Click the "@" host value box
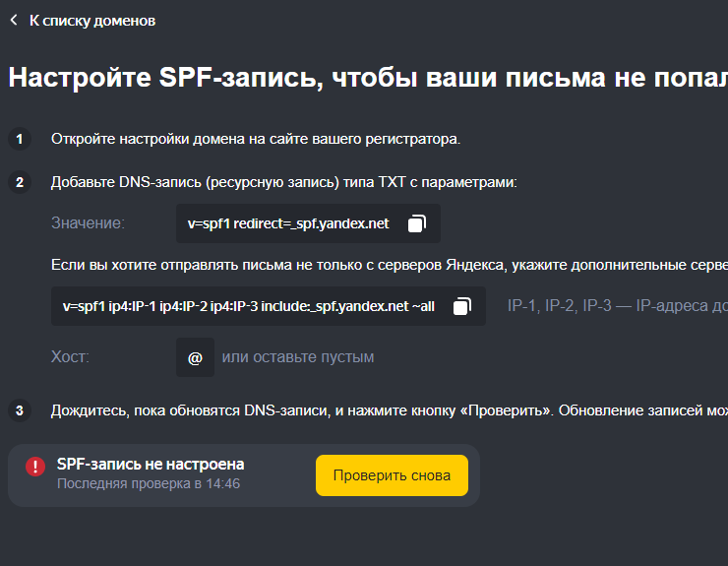Image resolution: width=728 pixels, height=566 pixels. [x=195, y=357]
